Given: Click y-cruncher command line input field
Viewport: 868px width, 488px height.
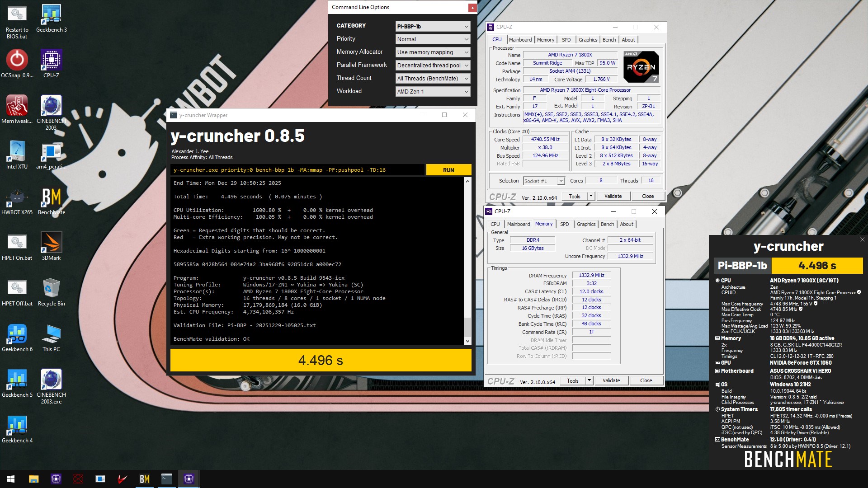Looking at the screenshot, I should click(297, 170).
